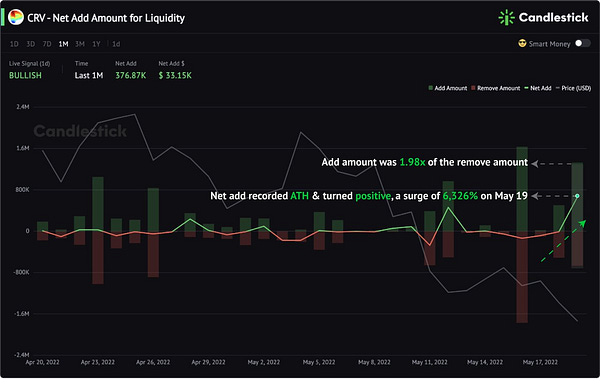Click the 800K y-axis label
This screenshot has width=600, height=379.
click(x=23, y=190)
